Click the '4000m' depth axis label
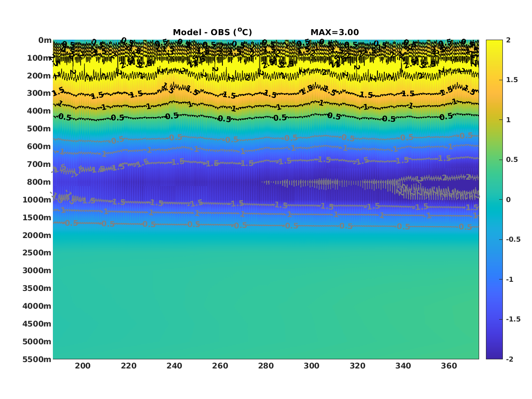532x399 pixels. 37,306
